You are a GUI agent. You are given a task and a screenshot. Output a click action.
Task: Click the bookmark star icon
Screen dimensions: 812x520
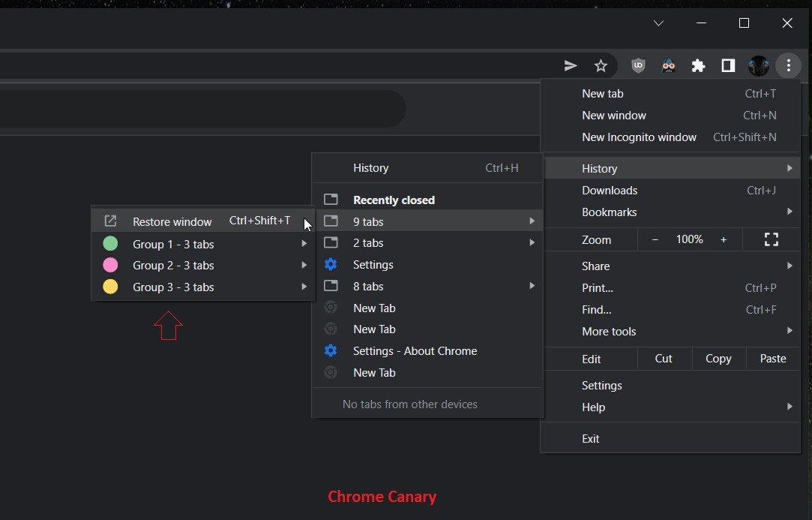(x=601, y=66)
